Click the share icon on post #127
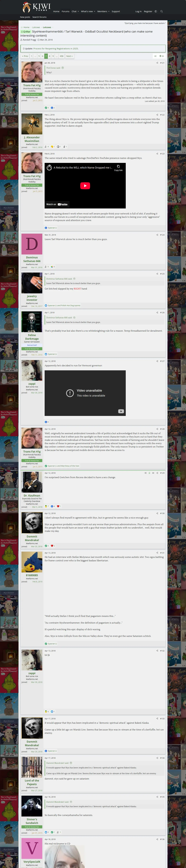The width and height of the screenshot is (186, 868). [x=157, y=361]
